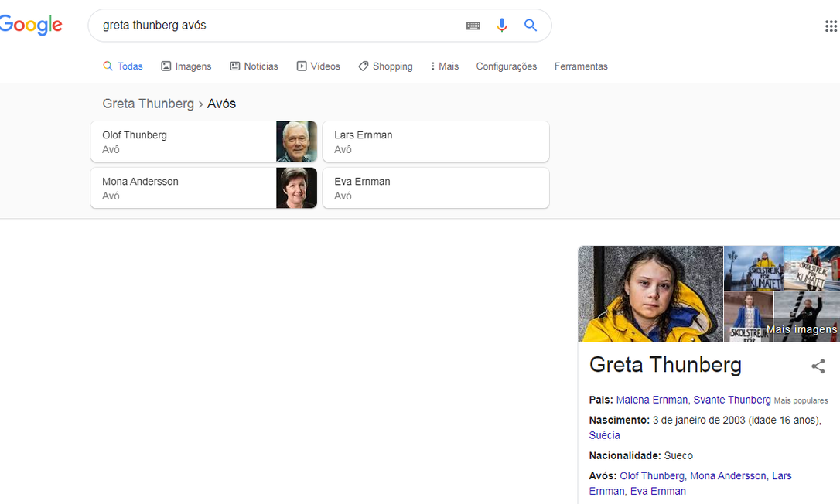Expand the Mais menu
Viewport: 840px width, 504px height.
click(x=445, y=66)
